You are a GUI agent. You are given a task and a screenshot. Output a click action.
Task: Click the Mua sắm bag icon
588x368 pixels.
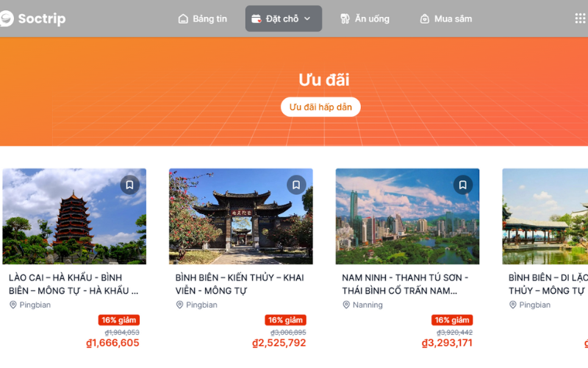[425, 19]
